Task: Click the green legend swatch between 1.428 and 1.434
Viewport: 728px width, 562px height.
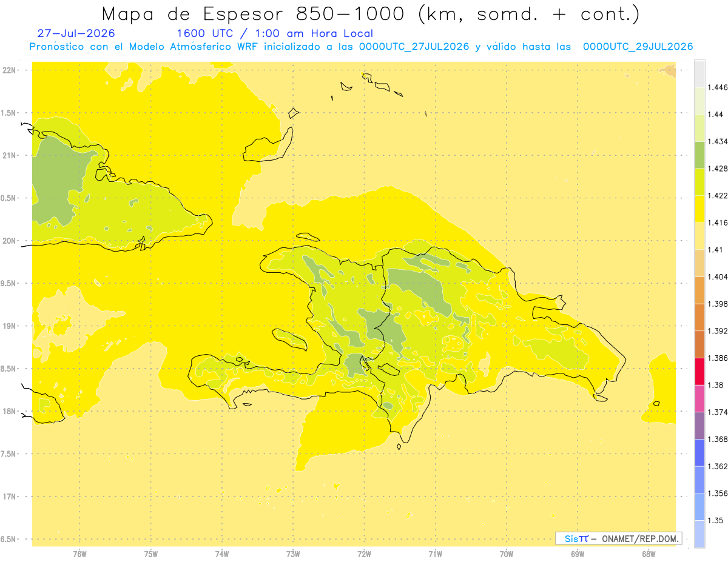Action: point(699,155)
